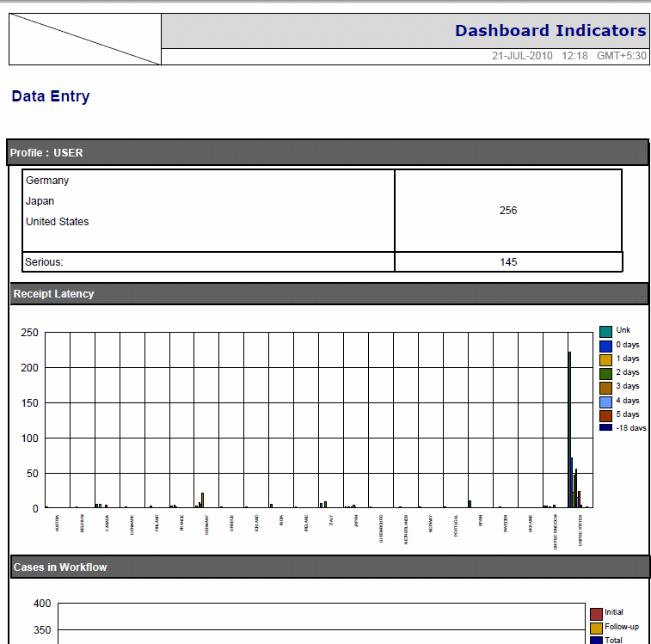Click the 400 axis value
The width and height of the screenshot is (651, 644).
click(x=42, y=604)
